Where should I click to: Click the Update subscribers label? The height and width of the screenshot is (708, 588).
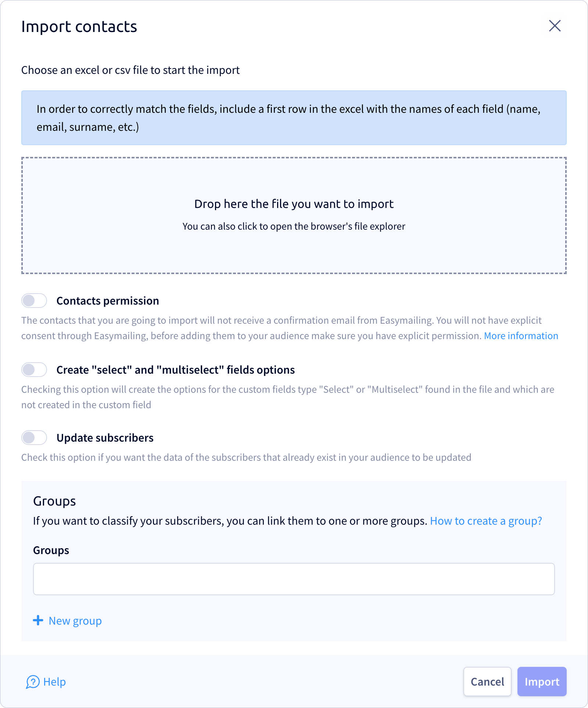[105, 438]
